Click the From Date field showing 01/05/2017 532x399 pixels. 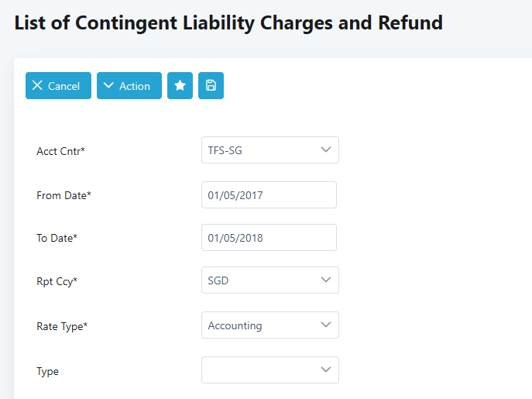(x=269, y=195)
